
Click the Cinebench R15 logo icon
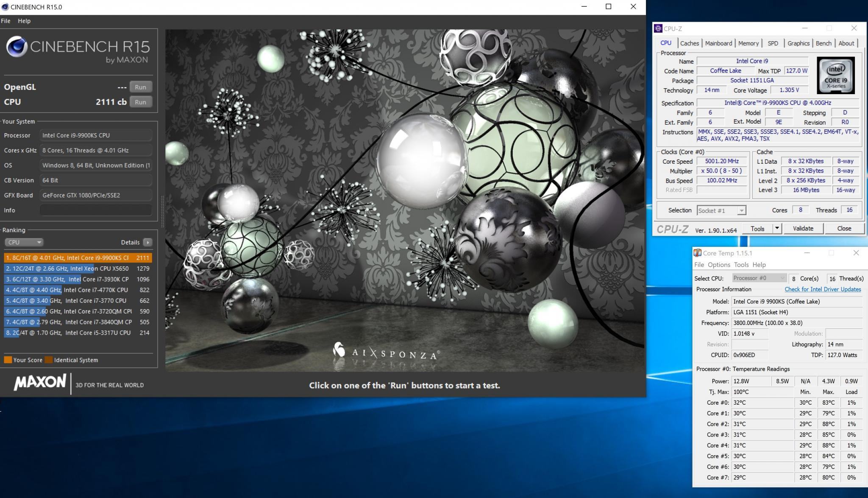coord(17,46)
